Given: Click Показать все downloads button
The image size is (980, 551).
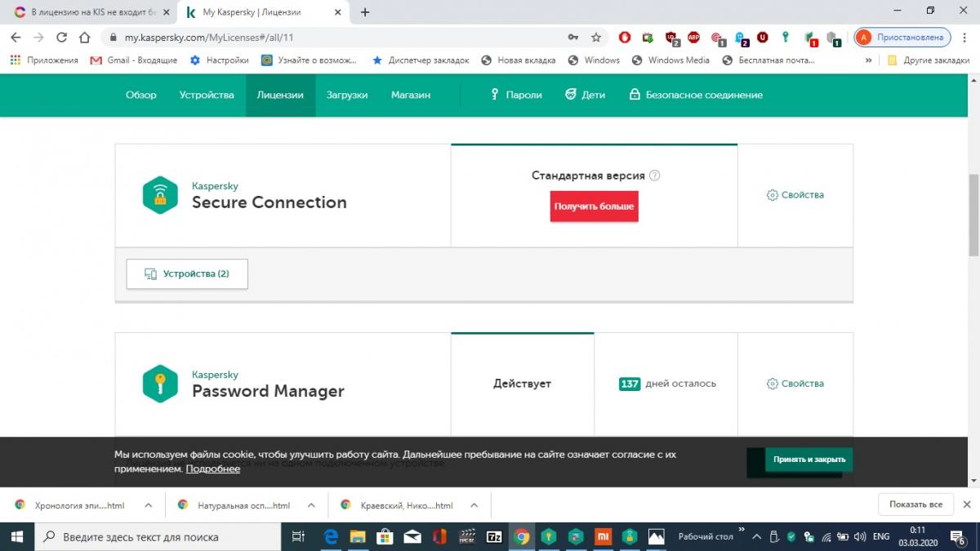Looking at the screenshot, I should [x=915, y=504].
